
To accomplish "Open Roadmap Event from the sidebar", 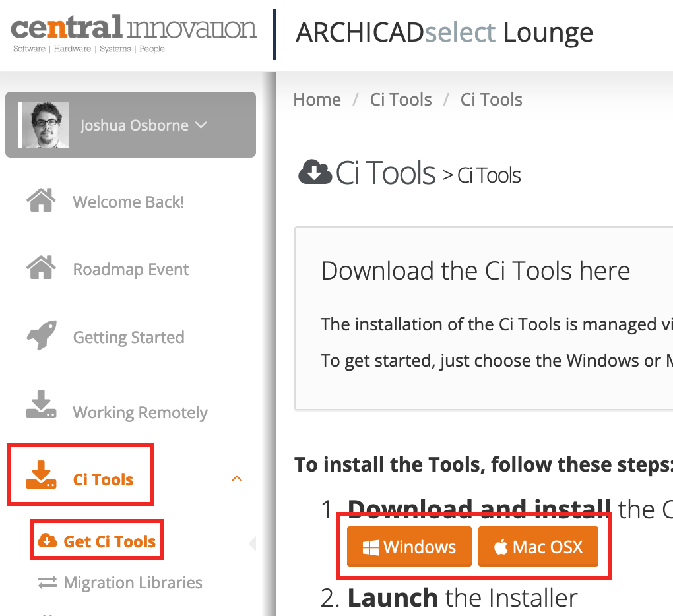I will 130,269.
